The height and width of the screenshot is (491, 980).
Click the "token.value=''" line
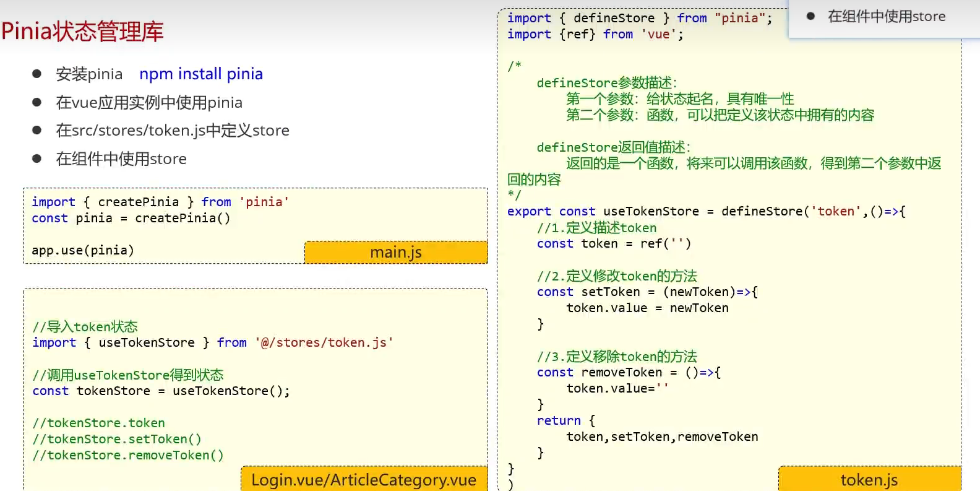[x=617, y=388]
